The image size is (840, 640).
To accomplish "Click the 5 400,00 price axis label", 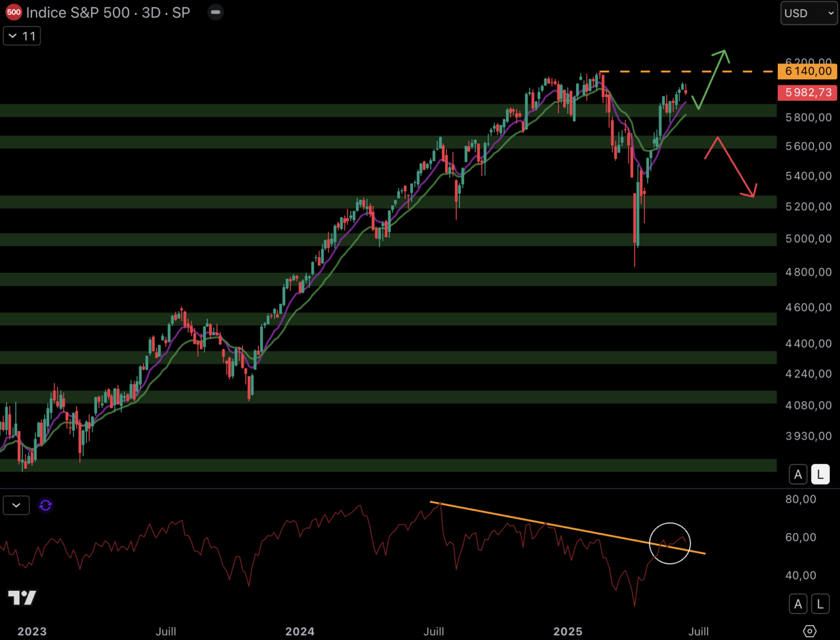I will pos(809,175).
